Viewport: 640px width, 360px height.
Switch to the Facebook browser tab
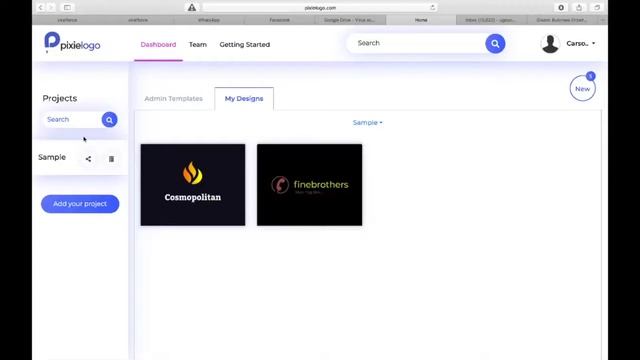click(x=280, y=20)
